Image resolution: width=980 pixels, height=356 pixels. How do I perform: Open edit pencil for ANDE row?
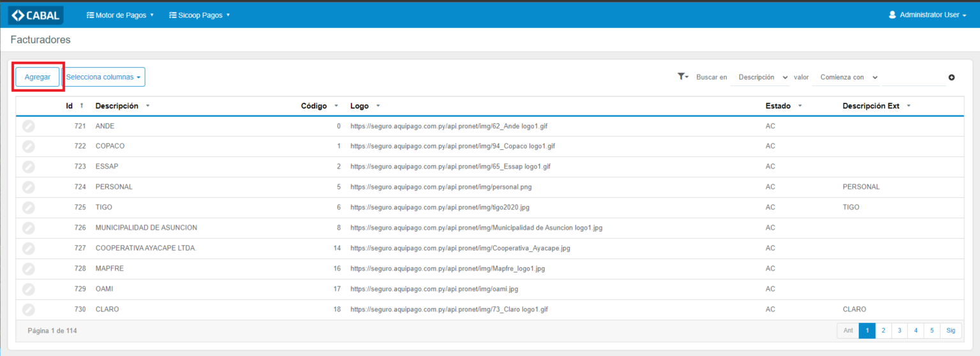28,126
